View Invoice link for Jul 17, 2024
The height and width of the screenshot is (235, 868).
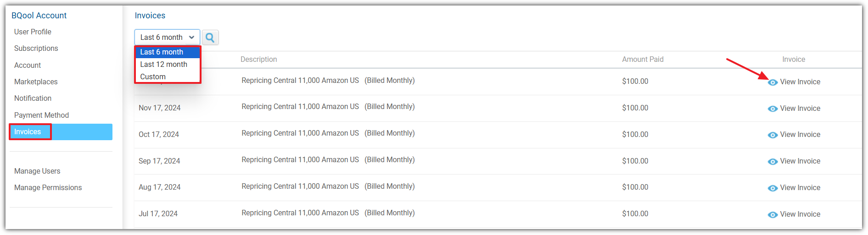(x=800, y=214)
